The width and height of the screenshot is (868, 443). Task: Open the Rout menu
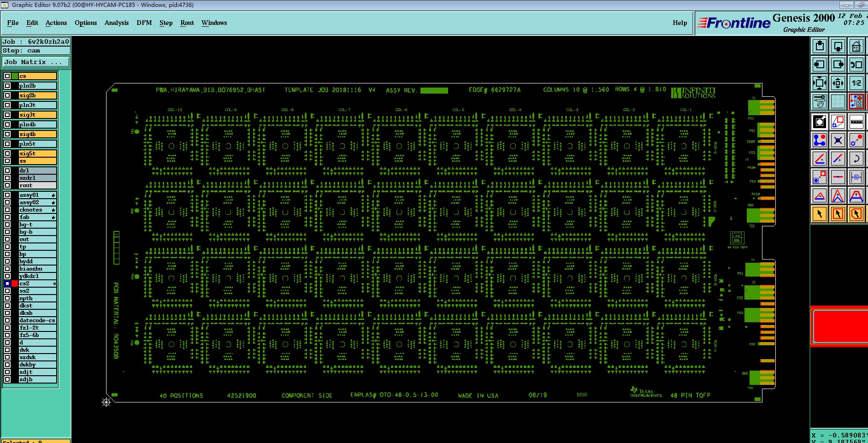(x=187, y=23)
